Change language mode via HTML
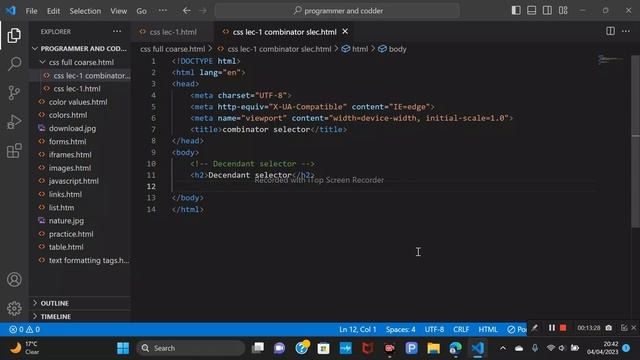The image size is (640, 360). coord(488,329)
